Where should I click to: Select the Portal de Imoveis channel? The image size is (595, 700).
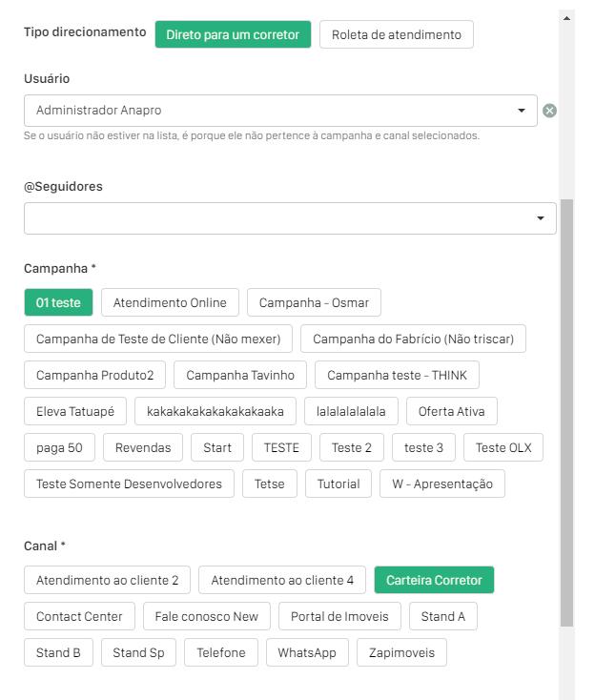(x=339, y=616)
